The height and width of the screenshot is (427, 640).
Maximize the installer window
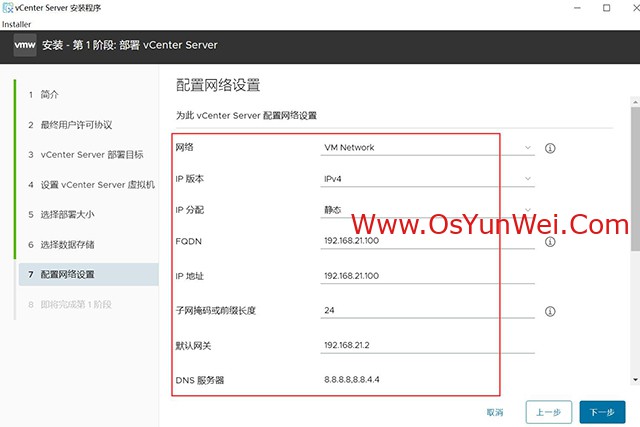coord(607,8)
